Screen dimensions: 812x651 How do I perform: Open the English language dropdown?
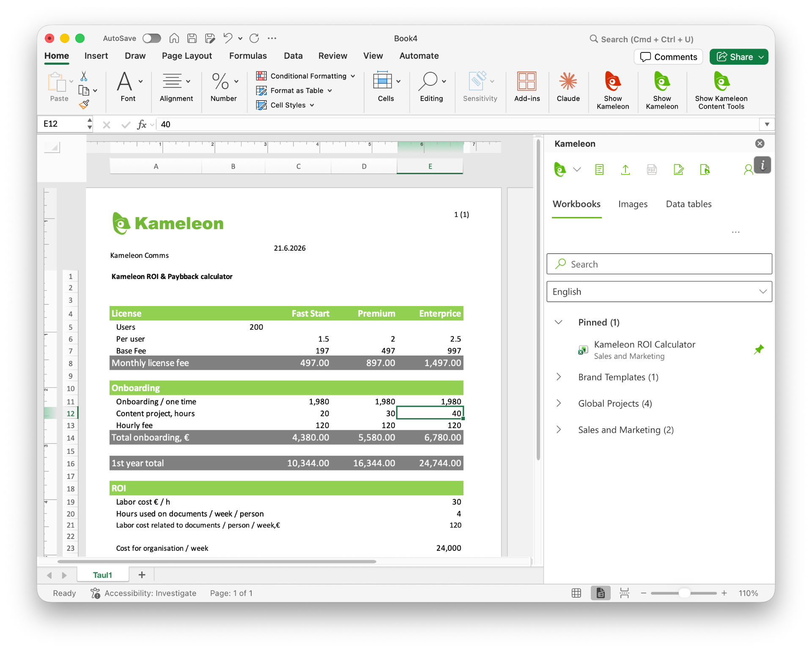point(659,292)
